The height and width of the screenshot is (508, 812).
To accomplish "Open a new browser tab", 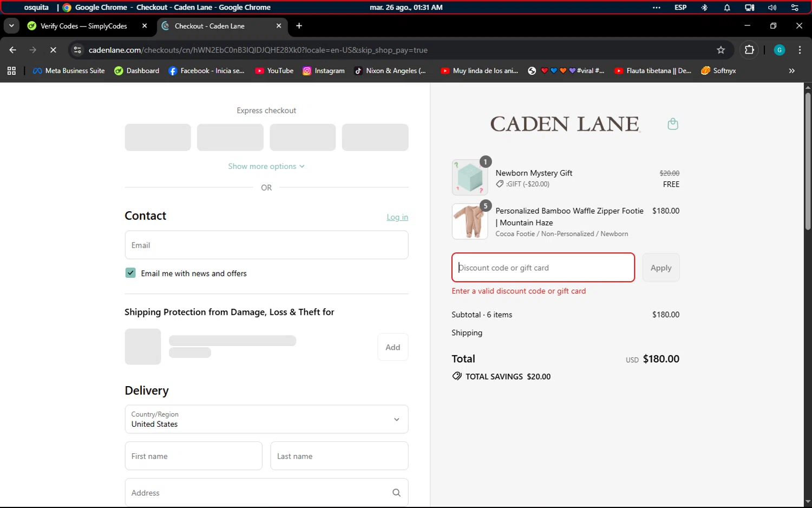I will [299, 26].
